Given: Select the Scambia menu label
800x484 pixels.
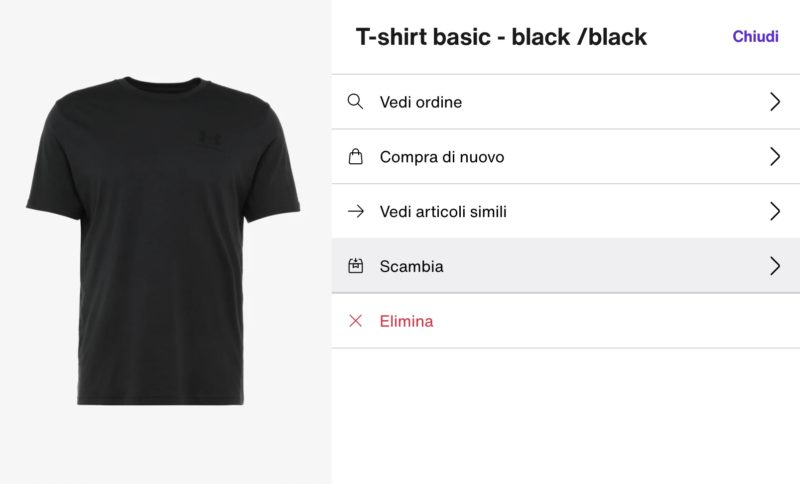Looking at the screenshot, I should (411, 267).
